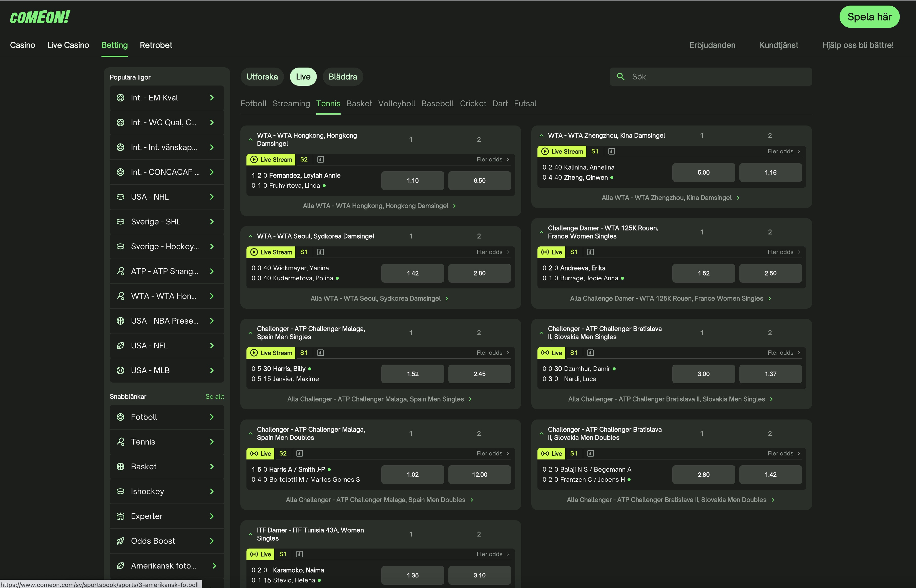The width and height of the screenshot is (916, 588).
Task: Click the statistics icon in the WTA Hongkong match card
Action: [x=320, y=159]
